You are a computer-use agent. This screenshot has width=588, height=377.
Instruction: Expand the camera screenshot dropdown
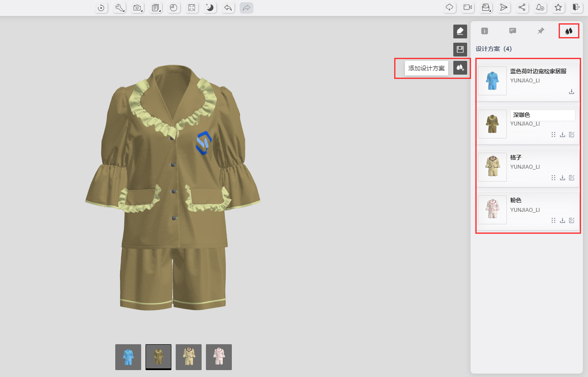pyautogui.click(x=137, y=7)
